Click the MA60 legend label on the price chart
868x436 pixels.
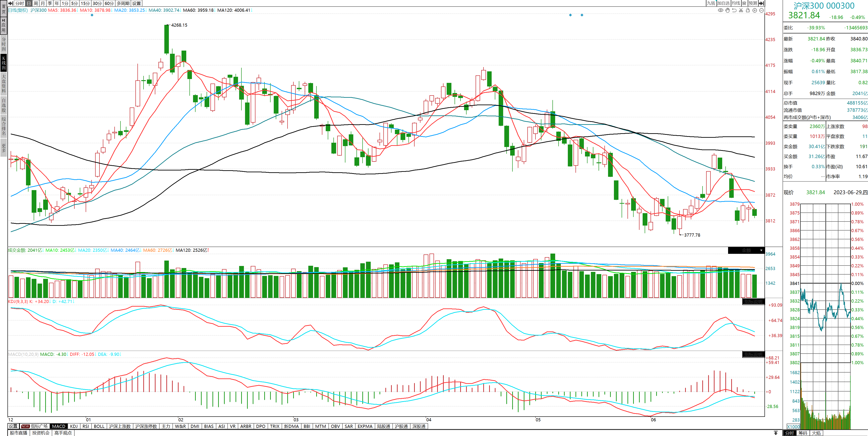(198, 10)
